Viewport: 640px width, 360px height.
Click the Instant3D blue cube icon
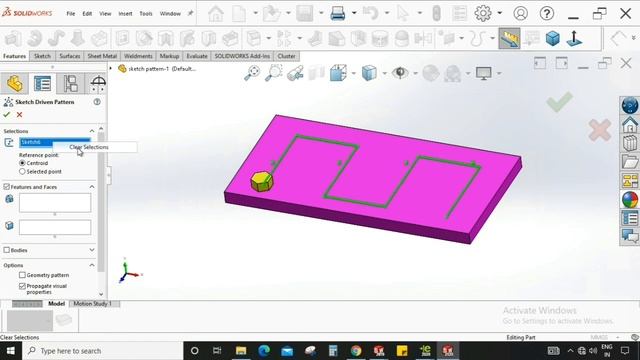tap(553, 38)
